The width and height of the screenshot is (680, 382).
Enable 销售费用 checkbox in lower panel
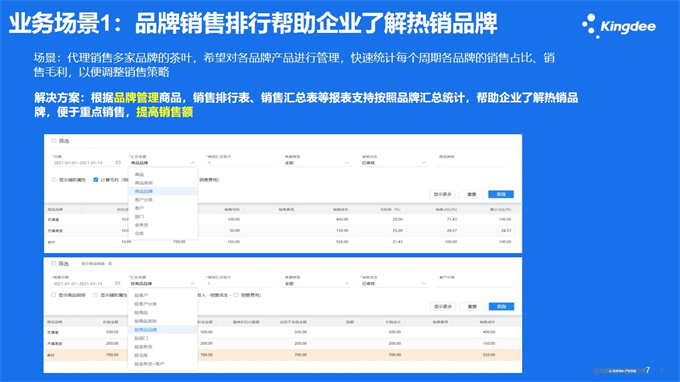pyautogui.click(x=236, y=295)
